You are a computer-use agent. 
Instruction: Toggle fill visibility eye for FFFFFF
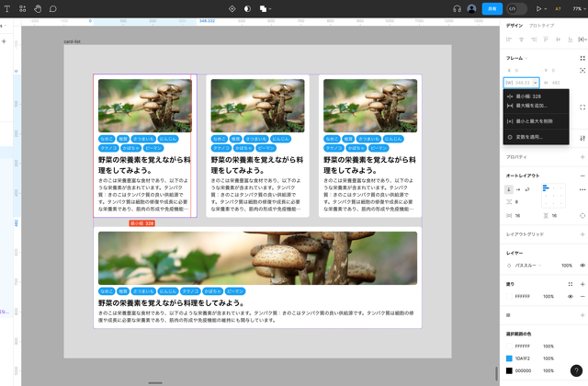tap(571, 297)
